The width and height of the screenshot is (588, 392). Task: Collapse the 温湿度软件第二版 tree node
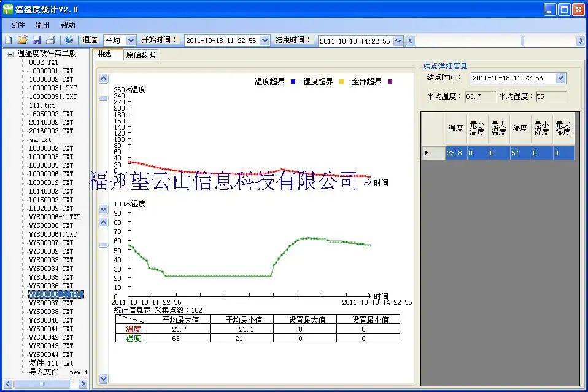pos(10,54)
